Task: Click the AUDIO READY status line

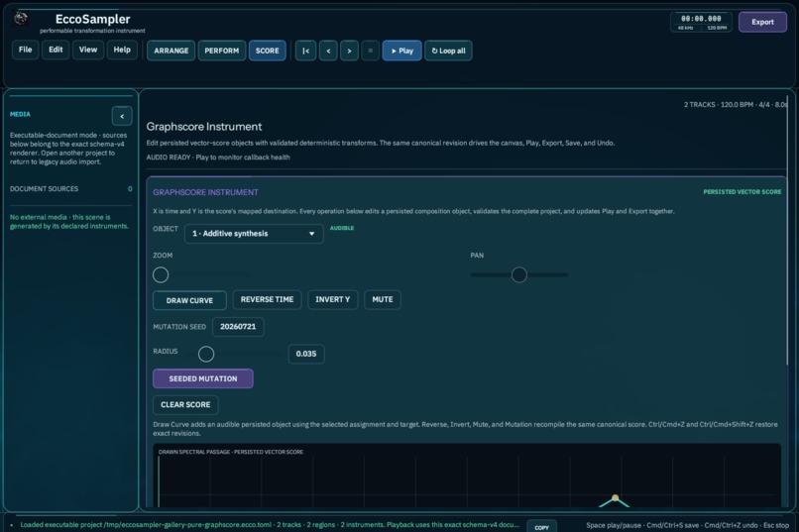Action: pos(218,158)
